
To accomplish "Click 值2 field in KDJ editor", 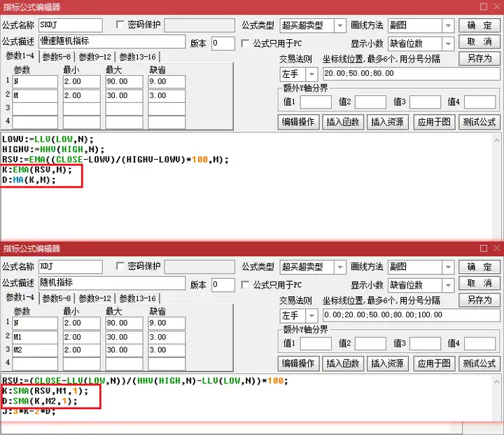I will coord(370,344).
